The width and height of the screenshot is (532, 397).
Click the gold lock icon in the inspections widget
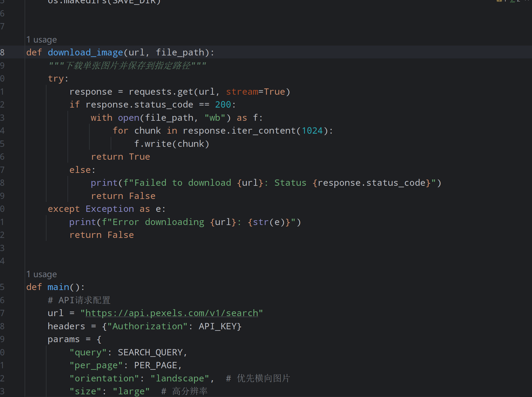[x=499, y=1]
